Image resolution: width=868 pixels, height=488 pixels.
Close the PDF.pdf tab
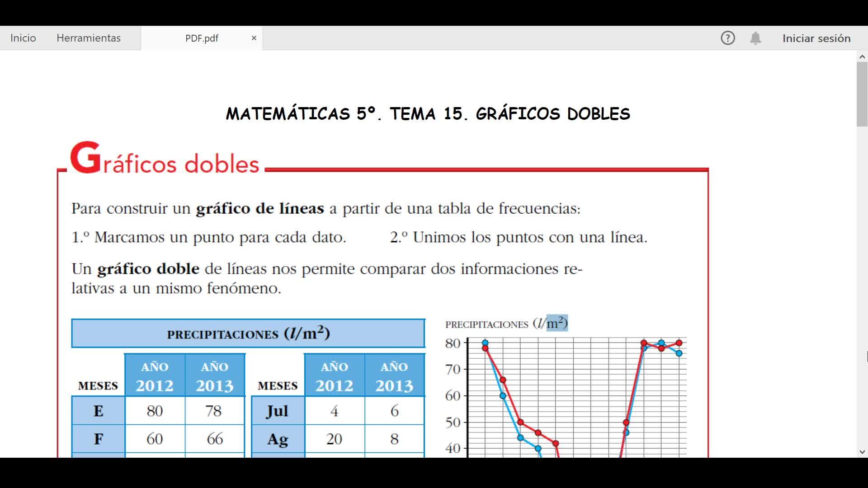254,38
